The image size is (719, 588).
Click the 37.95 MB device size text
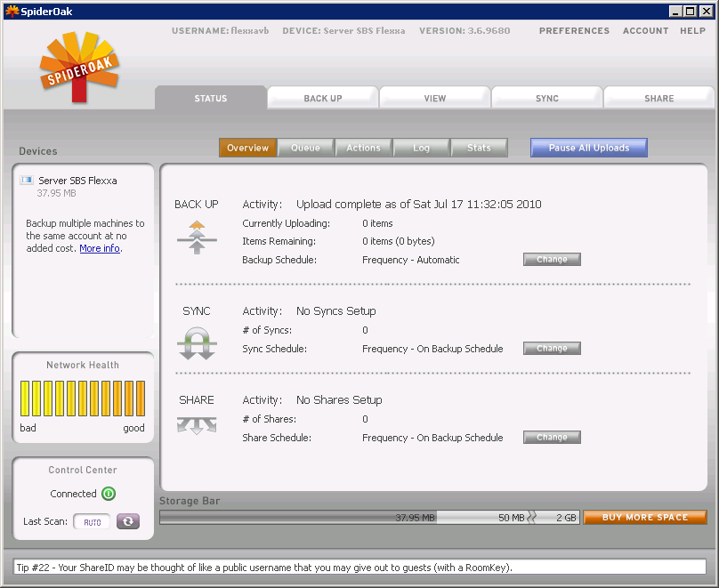56,193
